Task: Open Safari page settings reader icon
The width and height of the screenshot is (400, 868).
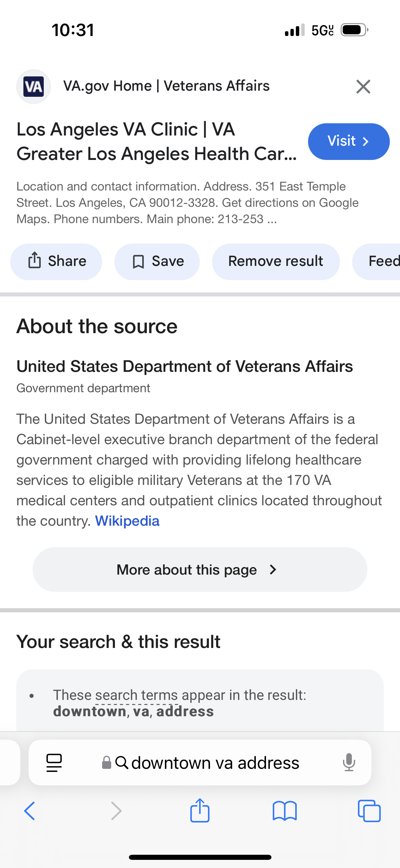Action: pyautogui.click(x=54, y=763)
